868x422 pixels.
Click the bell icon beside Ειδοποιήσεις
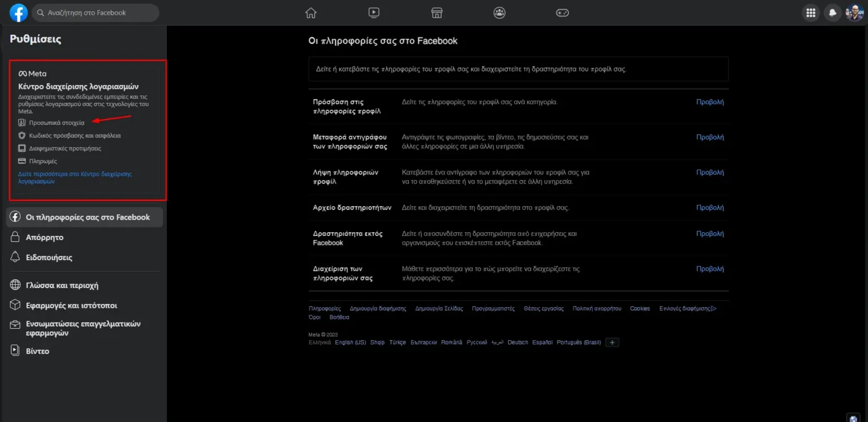coord(15,257)
